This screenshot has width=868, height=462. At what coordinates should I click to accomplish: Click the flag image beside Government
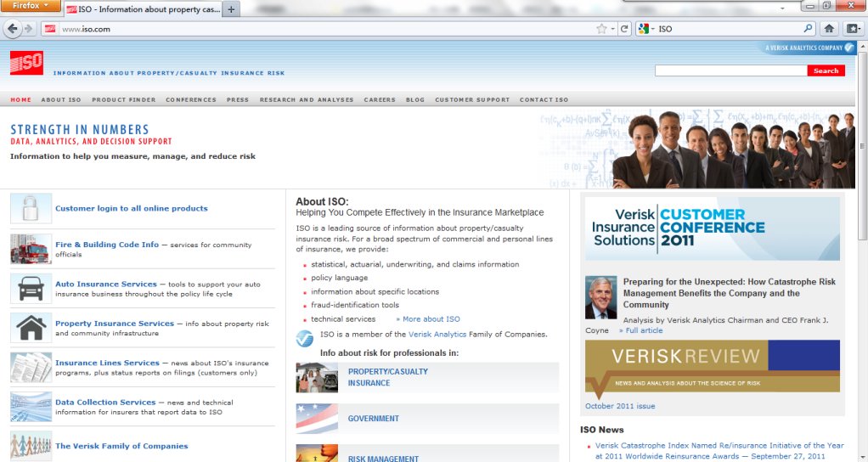click(317, 419)
